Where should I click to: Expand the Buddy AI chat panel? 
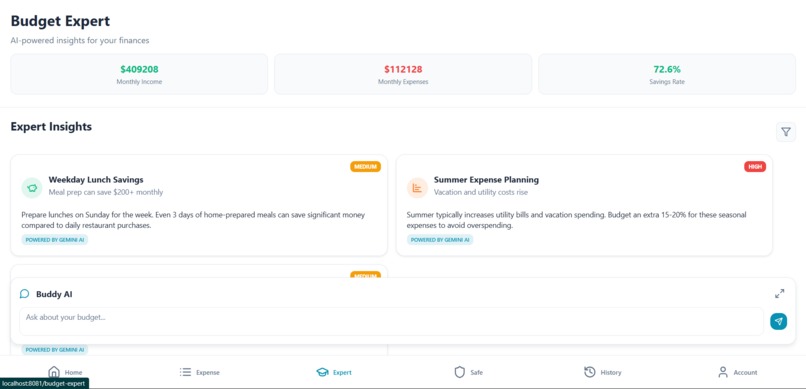click(779, 294)
